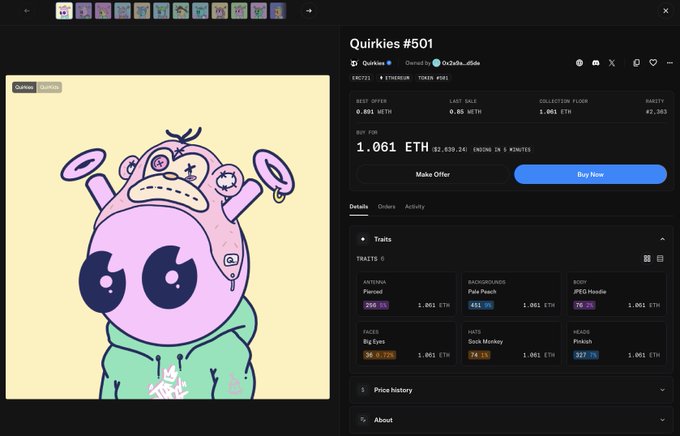
Task: Select the first thumbnail in the top strip
Action: pos(64,11)
